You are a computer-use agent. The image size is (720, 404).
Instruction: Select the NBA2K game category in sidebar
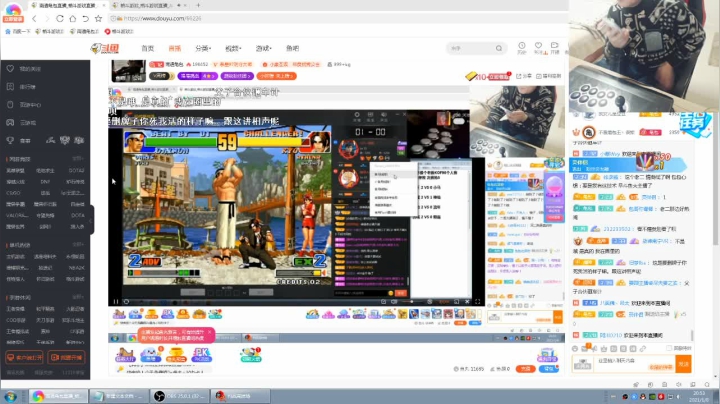77,268
